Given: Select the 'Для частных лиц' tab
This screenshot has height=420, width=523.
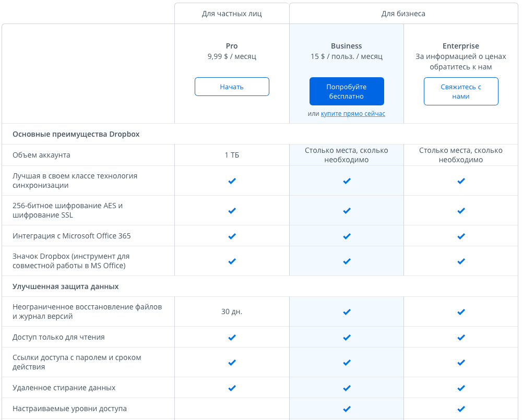Looking at the screenshot, I should (x=232, y=14).
